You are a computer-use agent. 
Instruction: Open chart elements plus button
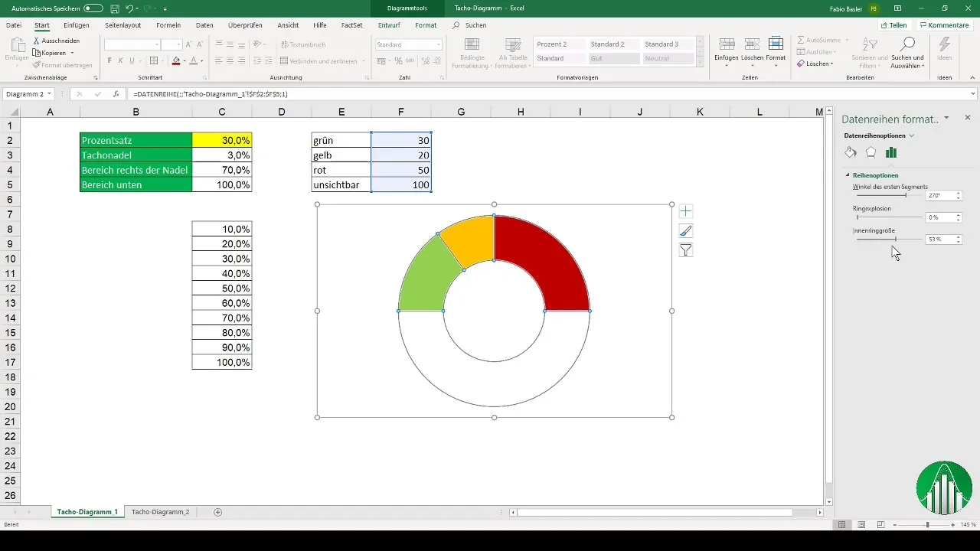[686, 210]
